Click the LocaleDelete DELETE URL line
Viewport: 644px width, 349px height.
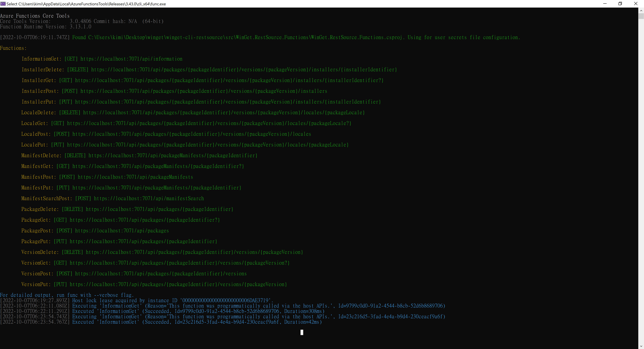point(193,113)
